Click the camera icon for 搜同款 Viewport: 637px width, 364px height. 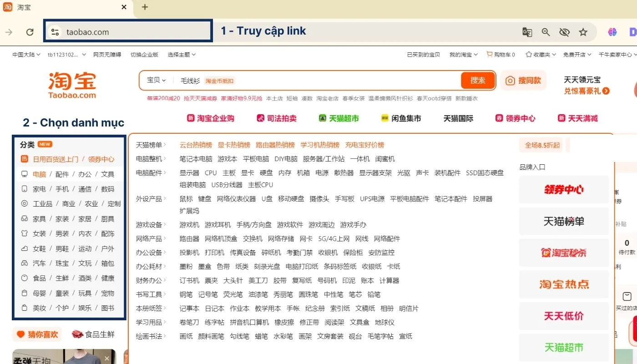tap(510, 81)
